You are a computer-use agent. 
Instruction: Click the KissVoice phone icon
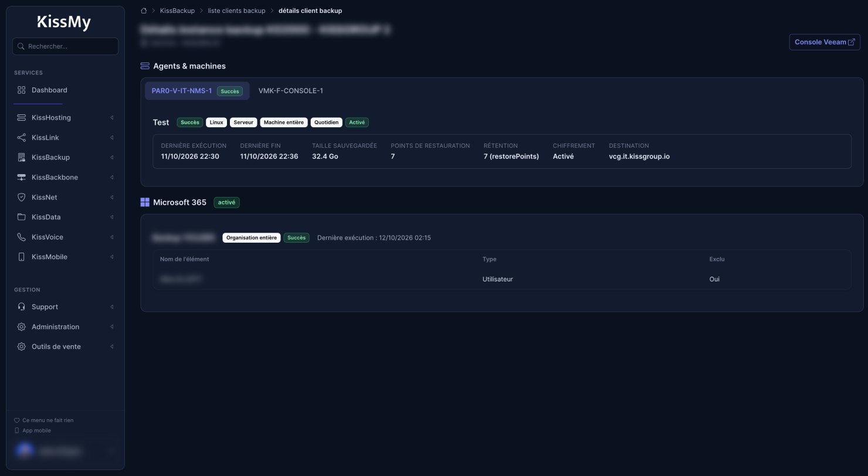tap(22, 237)
